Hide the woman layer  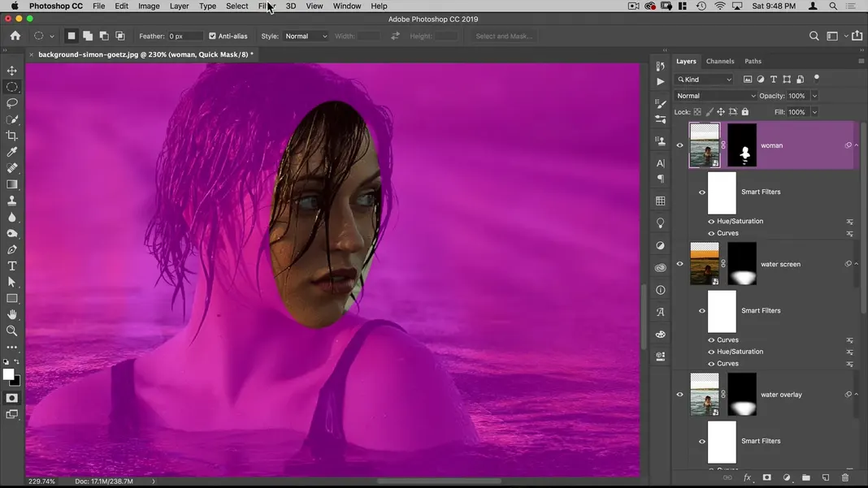click(679, 145)
